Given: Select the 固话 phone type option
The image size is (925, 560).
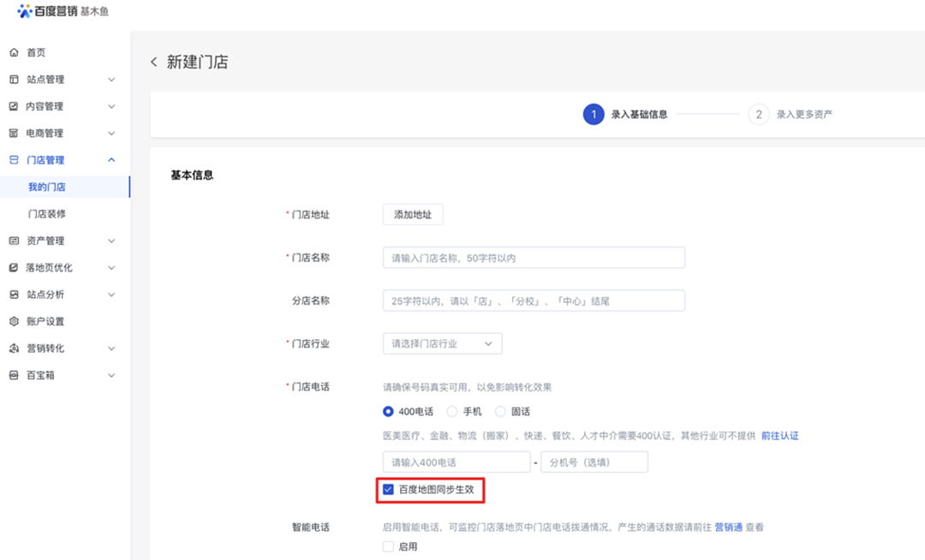Looking at the screenshot, I should [501, 412].
